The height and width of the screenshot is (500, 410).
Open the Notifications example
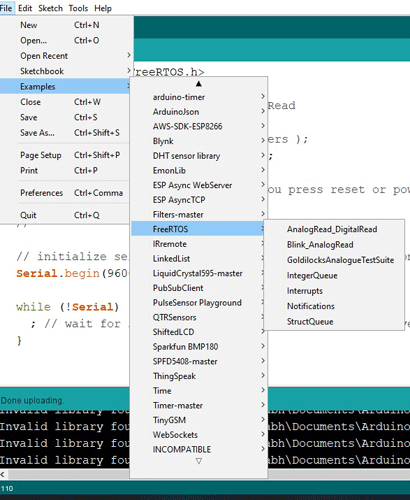334,306
